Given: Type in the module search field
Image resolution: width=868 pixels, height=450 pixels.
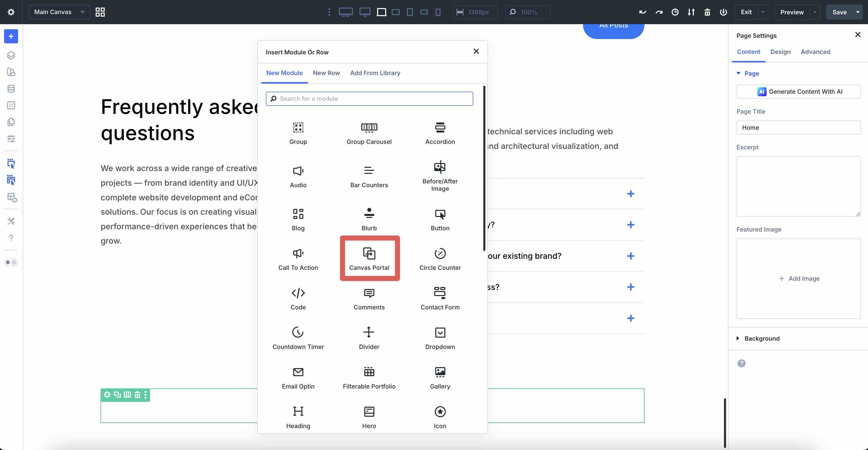Looking at the screenshot, I should [370, 99].
